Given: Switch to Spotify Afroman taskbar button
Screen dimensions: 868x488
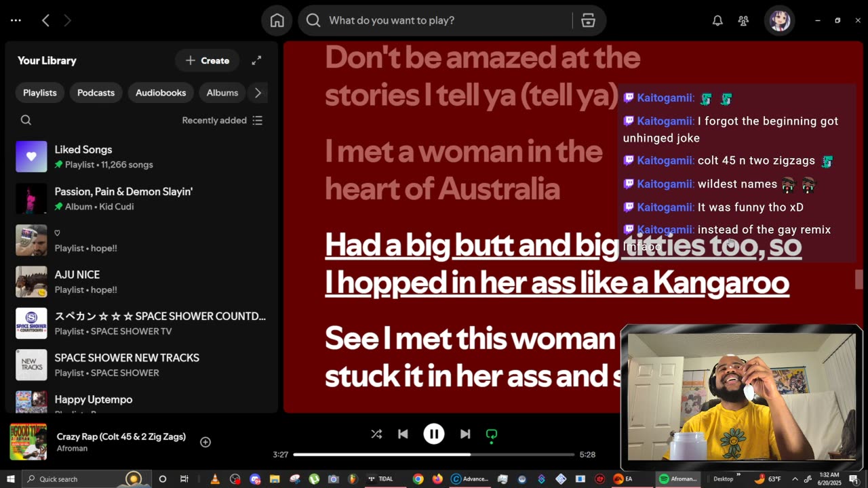Looking at the screenshot, I should tap(678, 479).
